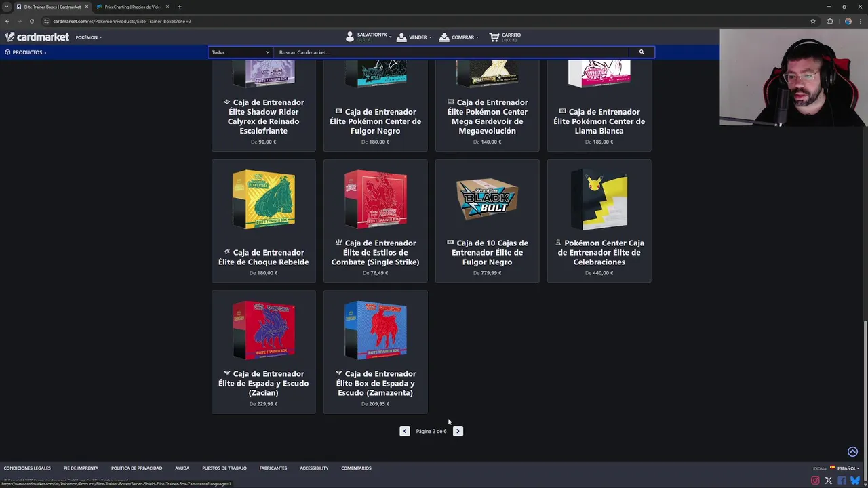Open Pokémon Center Fulgor Negro trainer box
The height and width of the screenshot is (488, 868).
coord(376,121)
